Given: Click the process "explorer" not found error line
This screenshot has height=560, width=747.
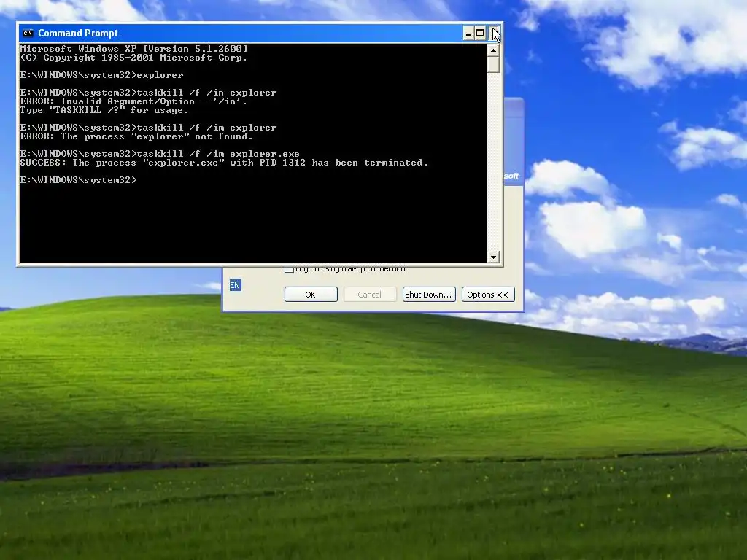Looking at the screenshot, I should click(136, 136).
